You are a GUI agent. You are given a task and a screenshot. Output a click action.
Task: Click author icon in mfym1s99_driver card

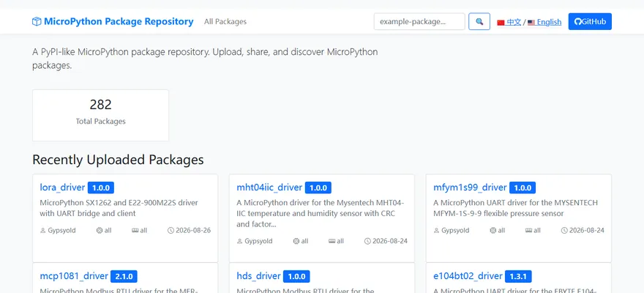[x=437, y=231]
